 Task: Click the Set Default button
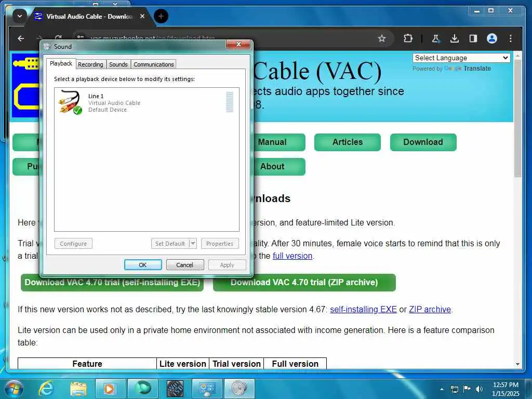170,244
